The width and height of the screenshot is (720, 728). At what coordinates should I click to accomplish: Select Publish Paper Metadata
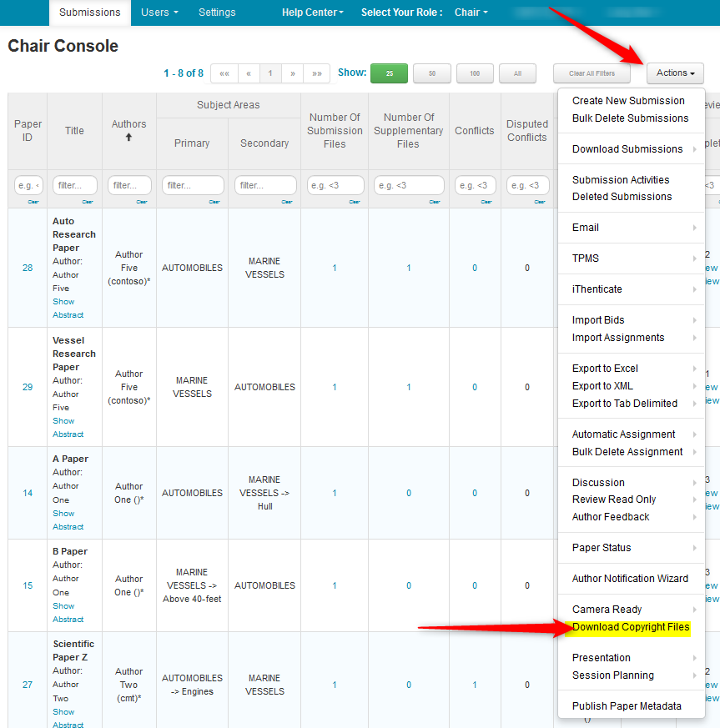pos(627,706)
